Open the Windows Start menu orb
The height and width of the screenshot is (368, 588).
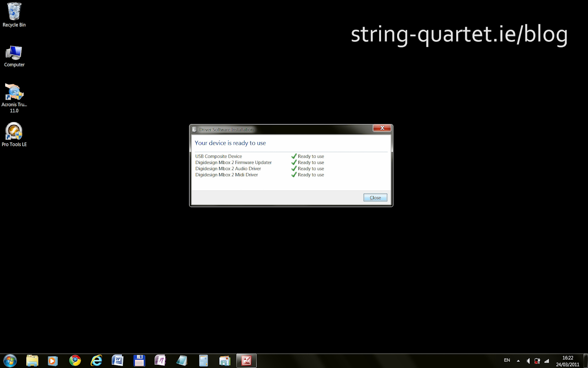click(x=10, y=361)
